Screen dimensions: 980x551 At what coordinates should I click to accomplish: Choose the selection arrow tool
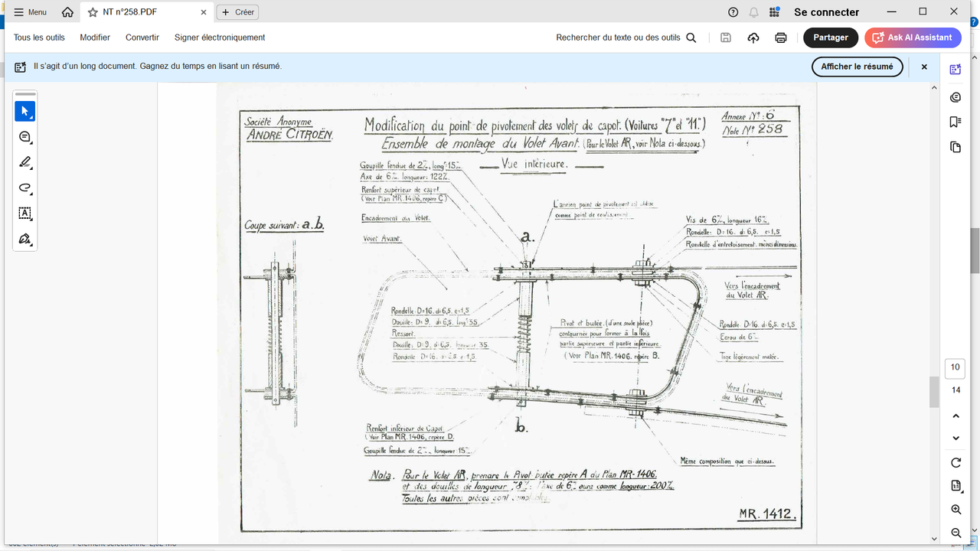[24, 111]
